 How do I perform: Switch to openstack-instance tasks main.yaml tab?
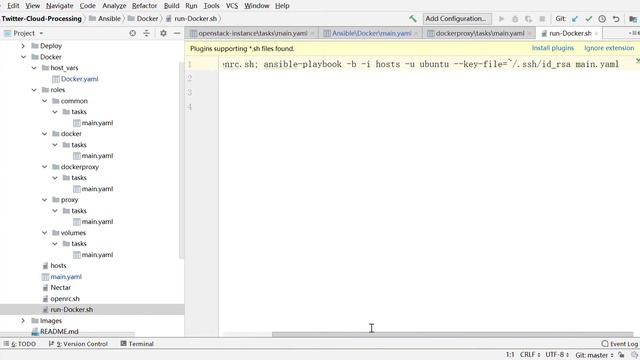click(252, 33)
